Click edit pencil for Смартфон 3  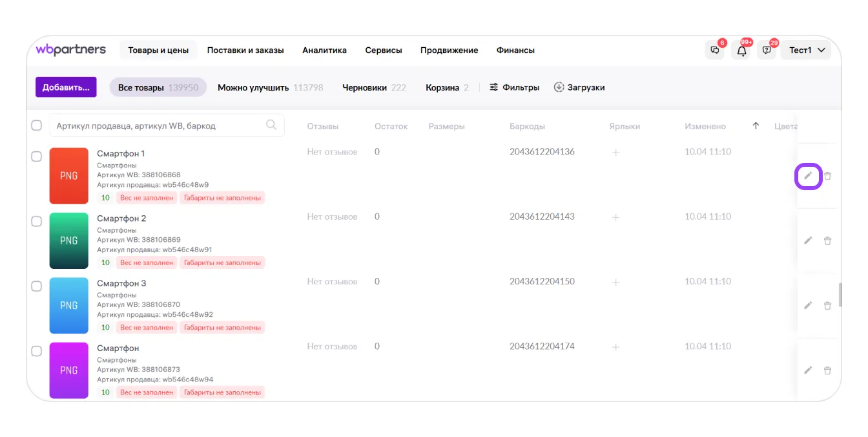[807, 305]
